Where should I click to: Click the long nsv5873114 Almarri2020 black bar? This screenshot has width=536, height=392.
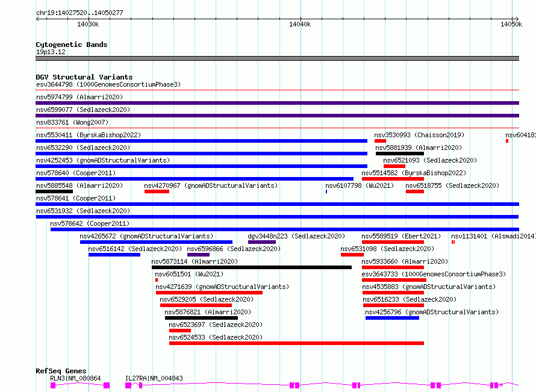coord(252,267)
